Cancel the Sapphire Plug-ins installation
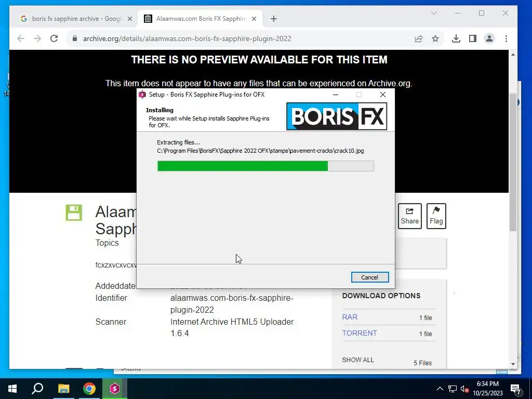This screenshot has width=532, height=399. [x=370, y=277]
